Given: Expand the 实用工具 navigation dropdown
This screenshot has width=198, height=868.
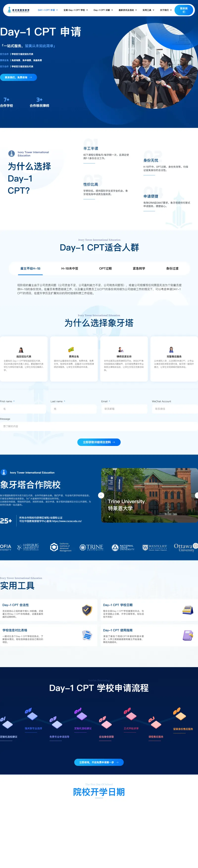Looking at the screenshot, I should (x=148, y=10).
